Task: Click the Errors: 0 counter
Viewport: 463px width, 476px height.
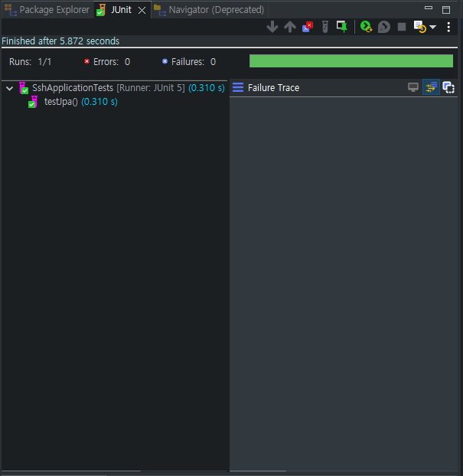Action: tap(112, 62)
